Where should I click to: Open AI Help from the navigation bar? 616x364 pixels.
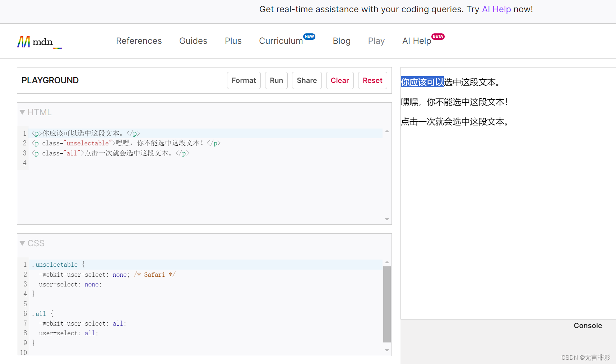click(416, 41)
